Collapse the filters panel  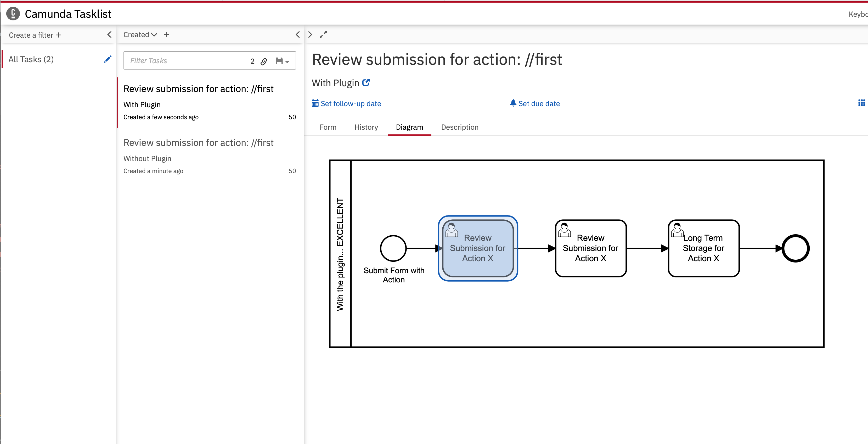click(109, 35)
